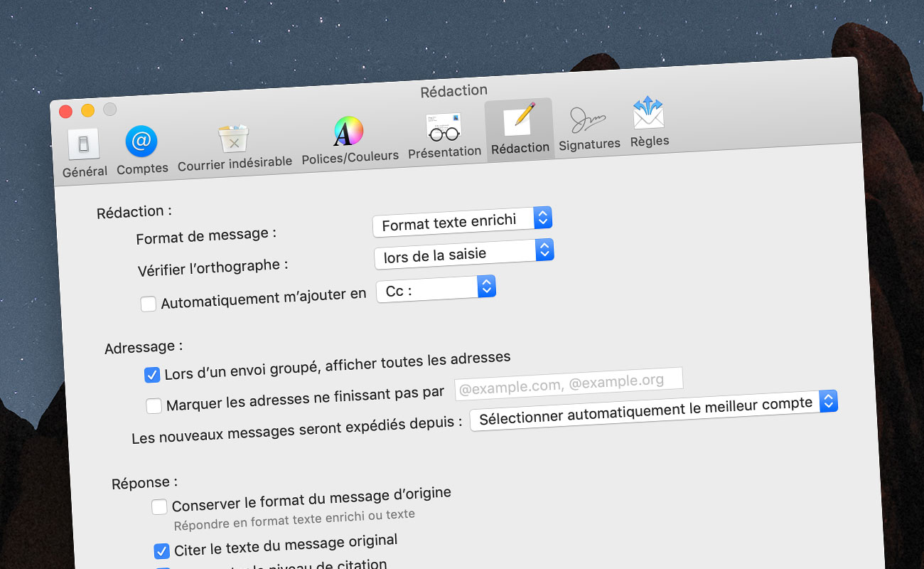Uncheck Citer le texte du message original
924x569 pixels.
[162, 551]
